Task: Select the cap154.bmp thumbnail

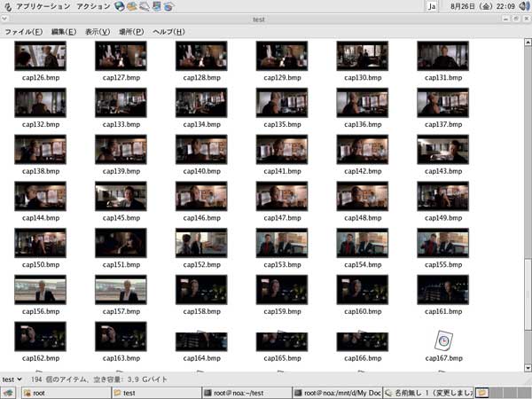Action: coord(363,243)
